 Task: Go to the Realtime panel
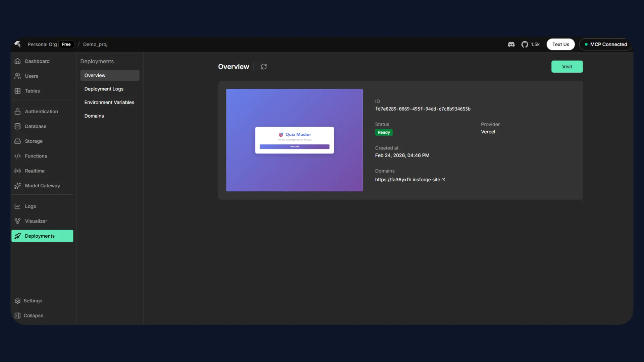pyautogui.click(x=35, y=171)
